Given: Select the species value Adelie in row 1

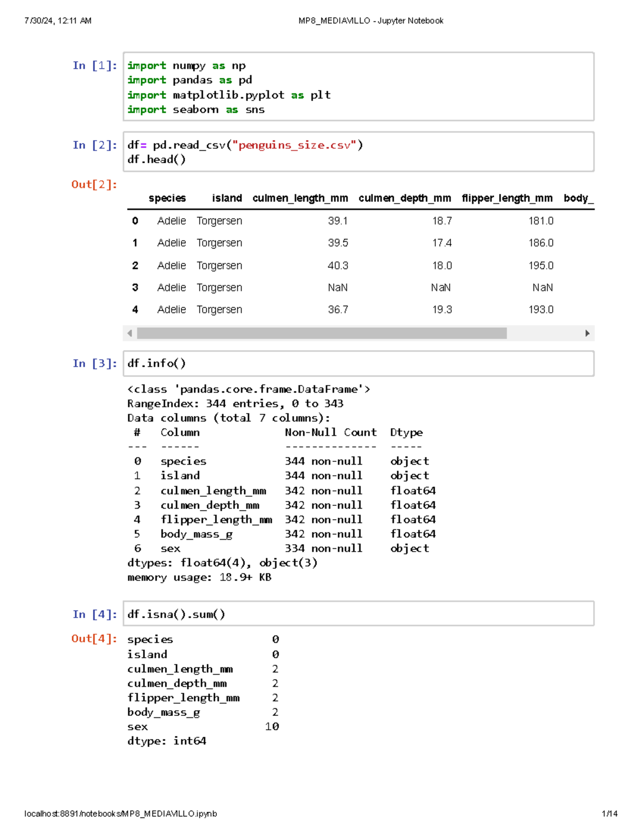Looking at the screenshot, I should [171, 243].
